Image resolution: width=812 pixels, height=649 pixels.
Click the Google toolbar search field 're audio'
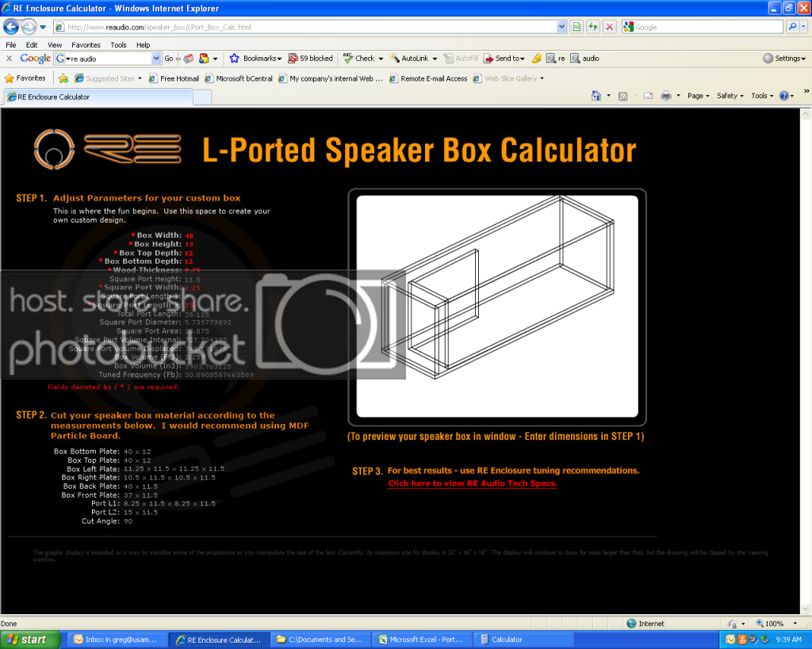[x=109, y=59]
